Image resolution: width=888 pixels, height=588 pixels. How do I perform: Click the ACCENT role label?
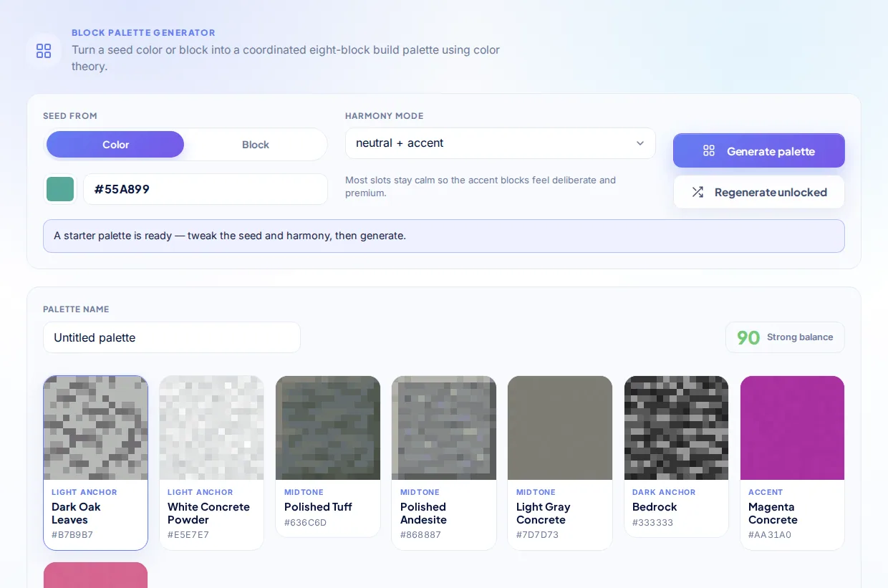[766, 492]
